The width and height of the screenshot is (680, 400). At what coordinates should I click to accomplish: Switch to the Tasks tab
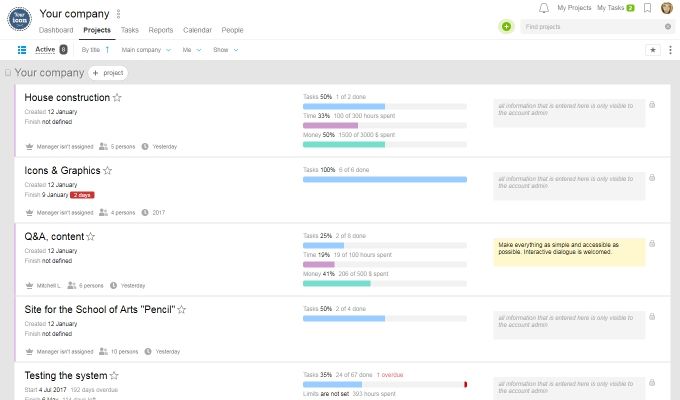coord(130,31)
